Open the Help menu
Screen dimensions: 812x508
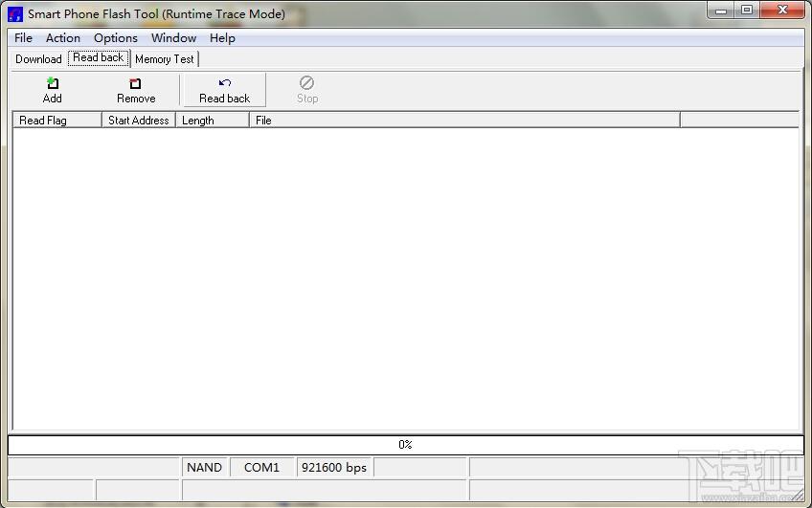(222, 37)
